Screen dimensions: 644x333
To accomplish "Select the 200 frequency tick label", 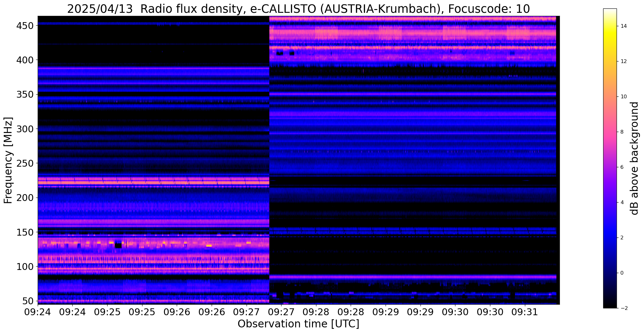I will pos(25,198).
